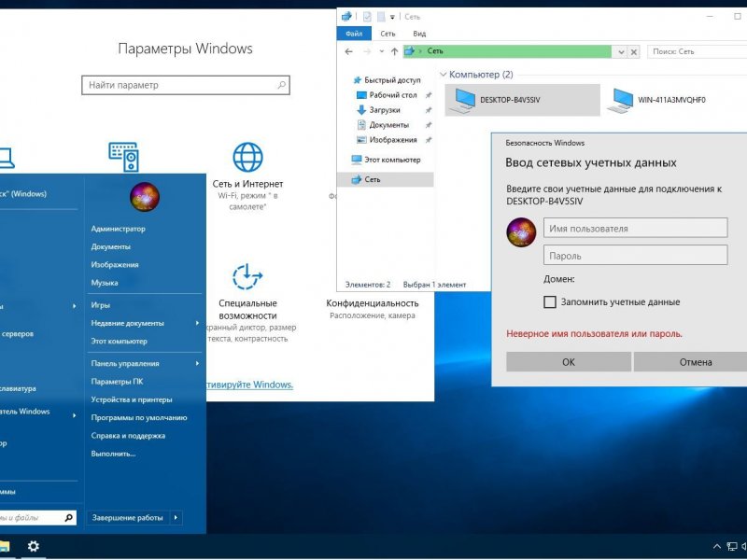Open Изображения in Start menu

115,265
